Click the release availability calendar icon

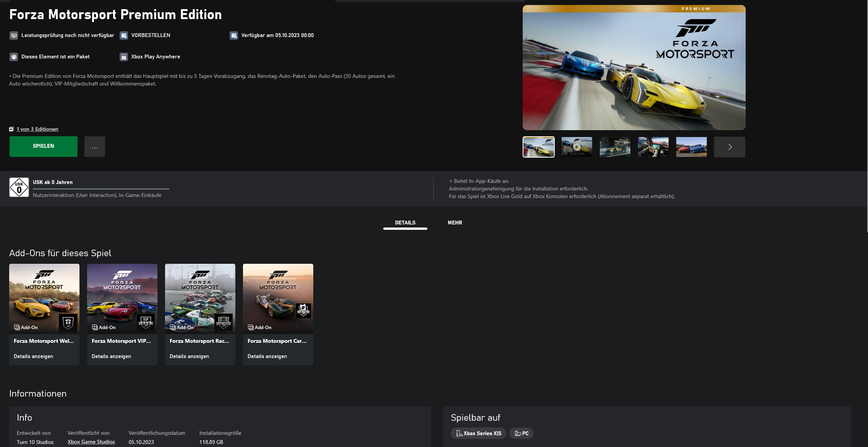pyautogui.click(x=234, y=36)
